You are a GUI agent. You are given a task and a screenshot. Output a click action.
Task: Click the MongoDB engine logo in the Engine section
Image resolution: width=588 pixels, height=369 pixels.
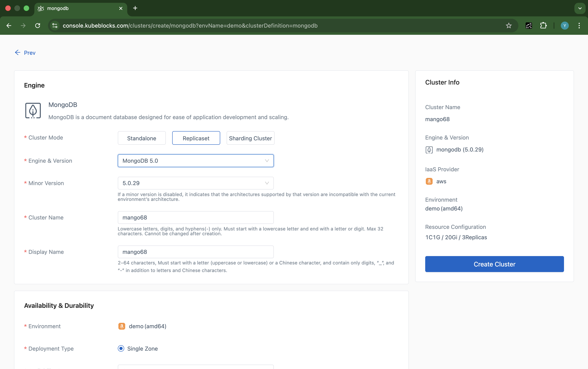click(x=33, y=111)
